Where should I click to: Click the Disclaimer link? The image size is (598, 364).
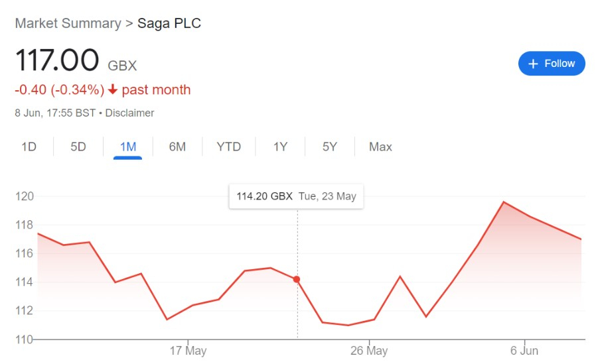(x=129, y=113)
